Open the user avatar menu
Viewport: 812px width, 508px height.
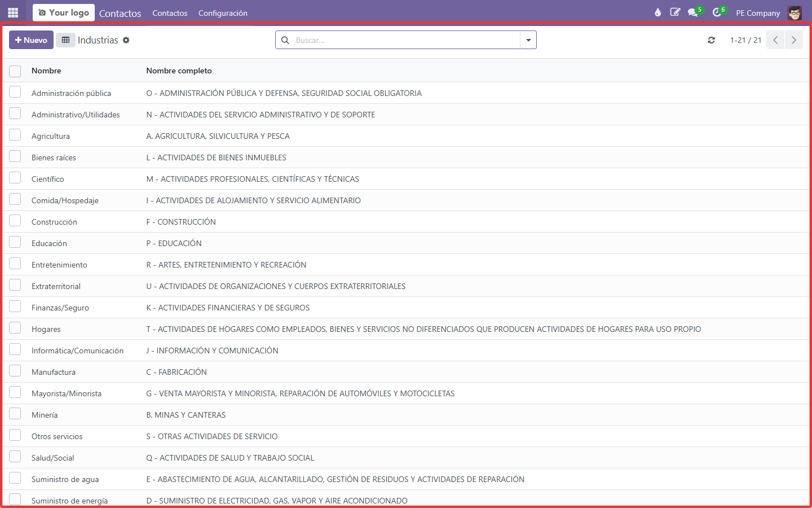[x=795, y=12]
